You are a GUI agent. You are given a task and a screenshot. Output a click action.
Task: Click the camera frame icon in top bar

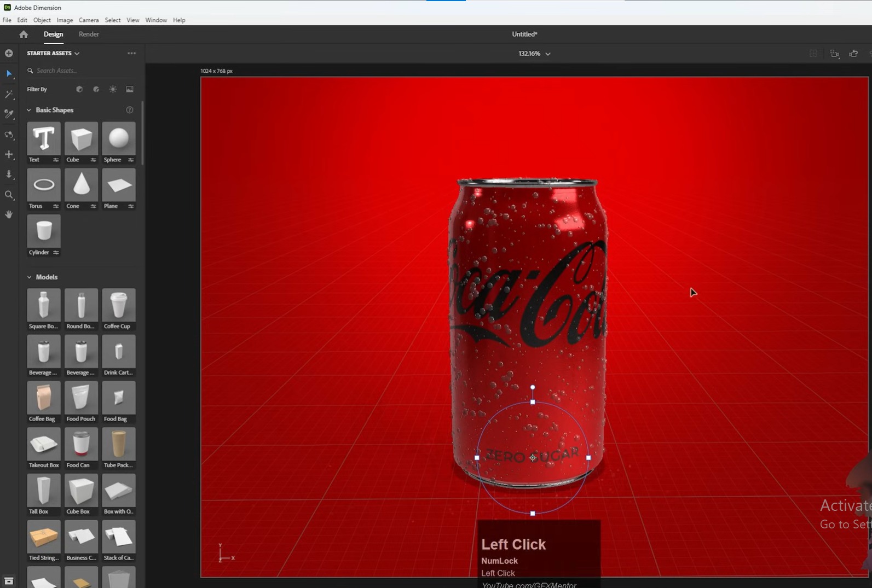[834, 54]
